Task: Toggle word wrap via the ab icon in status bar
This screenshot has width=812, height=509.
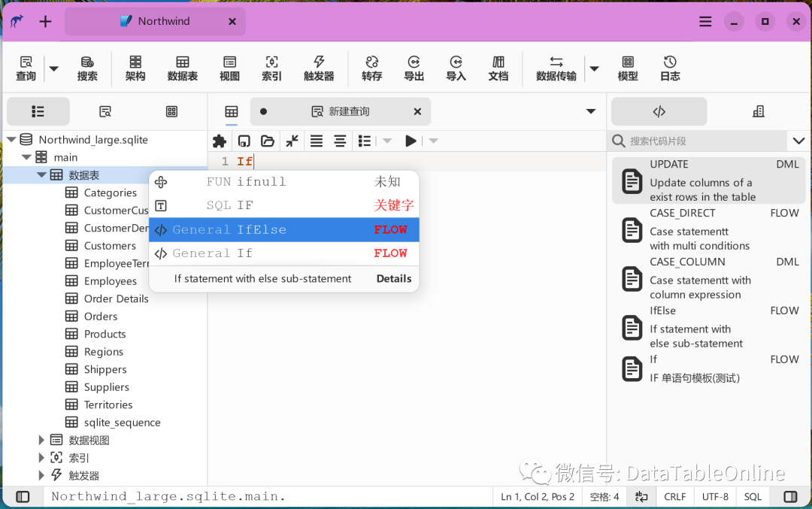Action: [641, 496]
